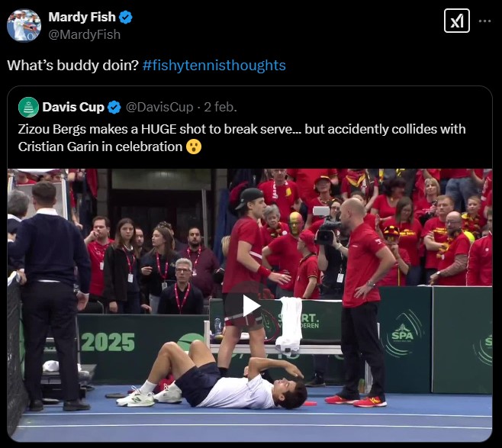Viewport: 502px width, 448px height.
Task: Open the 2 feb. timestamp link
Action: click(x=220, y=108)
